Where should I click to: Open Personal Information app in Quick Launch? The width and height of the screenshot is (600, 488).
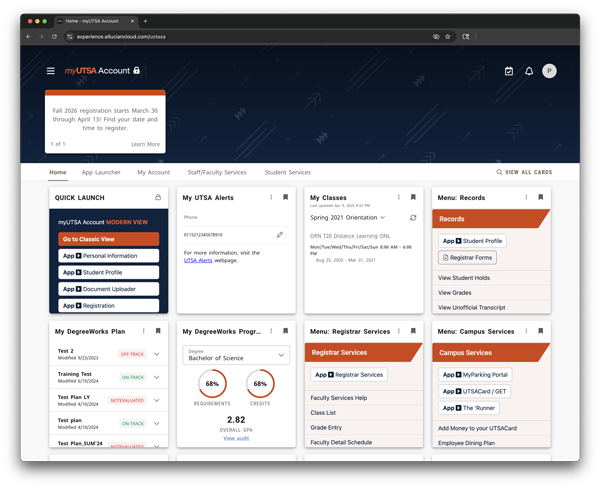[109, 256]
